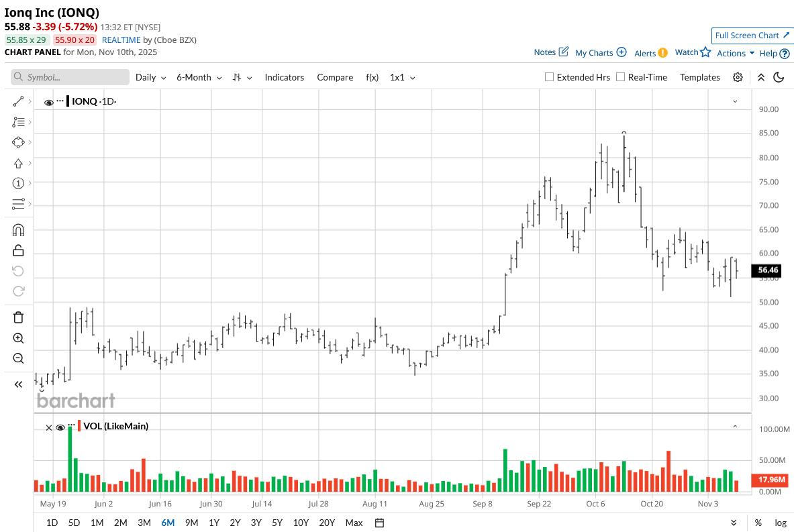Viewport: 794px width, 532px height.
Task: Toggle VOL indicator visibility eye
Action: 60,428
